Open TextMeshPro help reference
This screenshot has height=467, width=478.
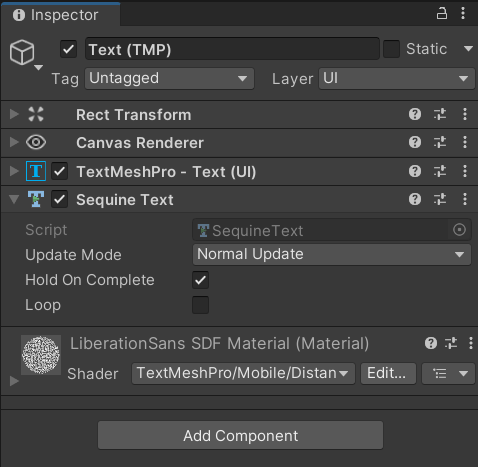click(415, 171)
